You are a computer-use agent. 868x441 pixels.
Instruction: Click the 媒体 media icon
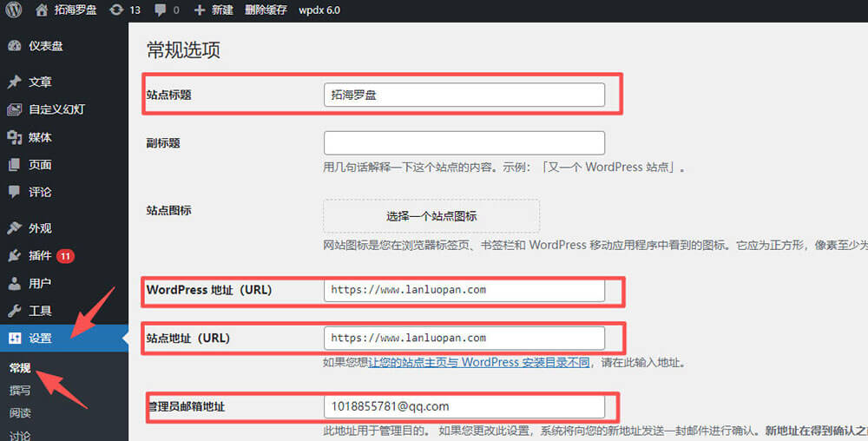(x=14, y=137)
